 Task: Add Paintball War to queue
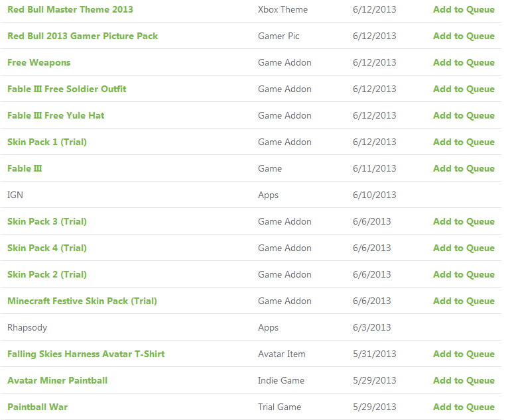(x=464, y=407)
